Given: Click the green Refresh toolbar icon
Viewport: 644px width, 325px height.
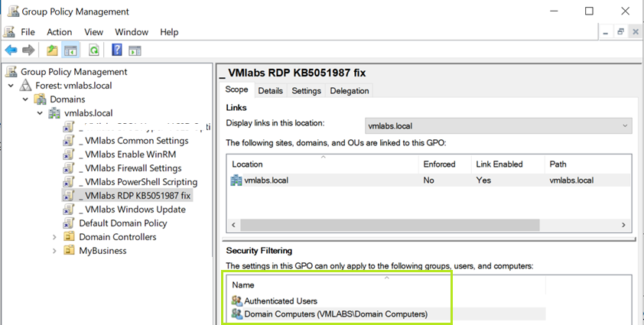Looking at the screenshot, I should pos(93,50).
